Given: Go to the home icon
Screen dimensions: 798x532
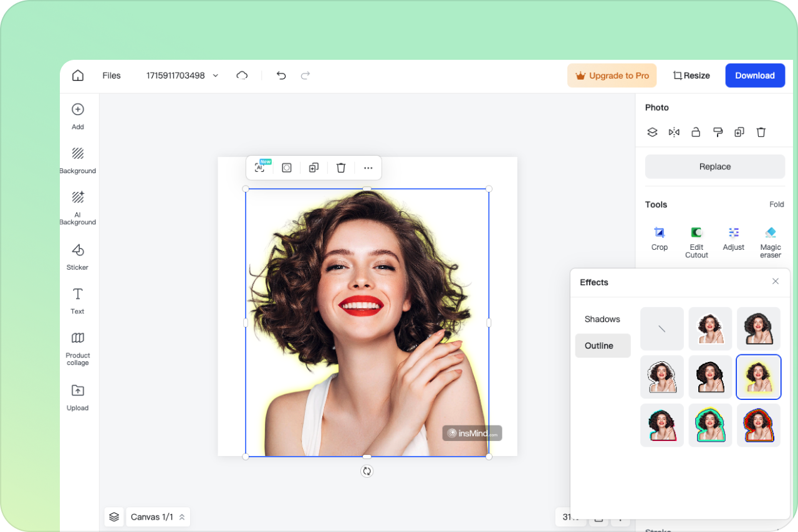Looking at the screenshot, I should [x=78, y=75].
